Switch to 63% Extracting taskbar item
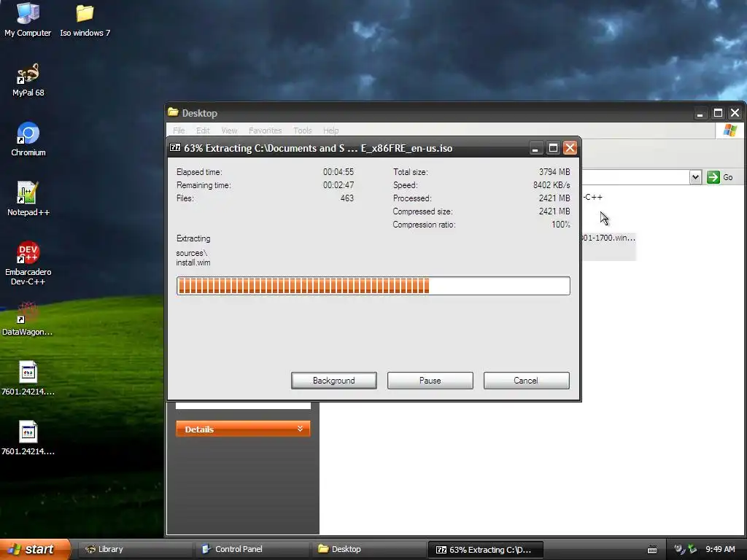The width and height of the screenshot is (747, 560). [x=485, y=550]
